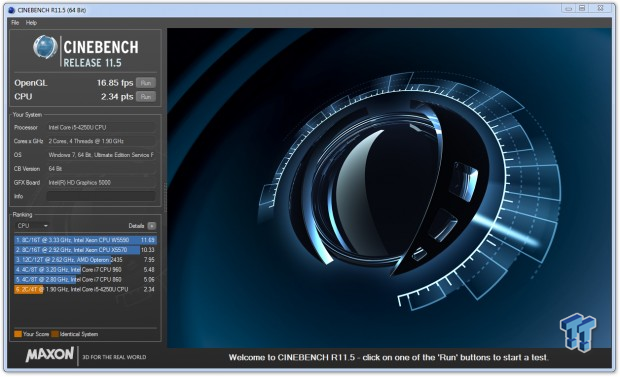Select the Core i5-4250U ranking entry
Image resolution: width=620 pixels, height=377 pixels.
click(x=85, y=289)
